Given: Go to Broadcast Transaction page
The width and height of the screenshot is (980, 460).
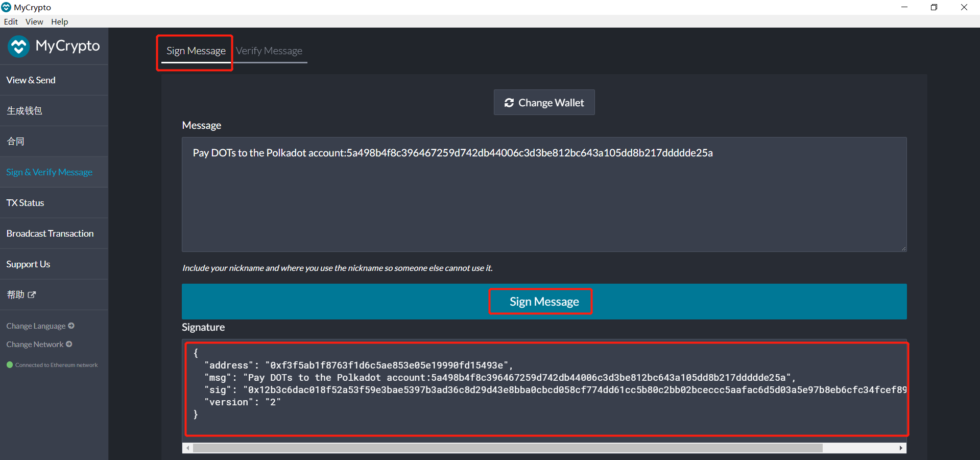Looking at the screenshot, I should click(x=50, y=234).
